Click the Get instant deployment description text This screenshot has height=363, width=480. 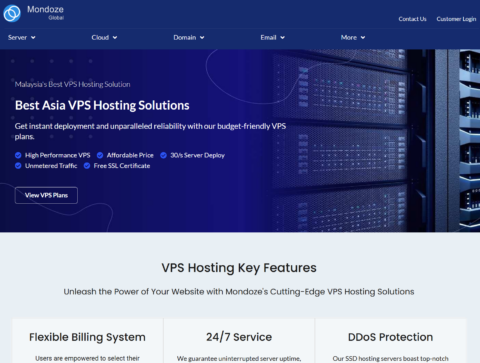150,131
